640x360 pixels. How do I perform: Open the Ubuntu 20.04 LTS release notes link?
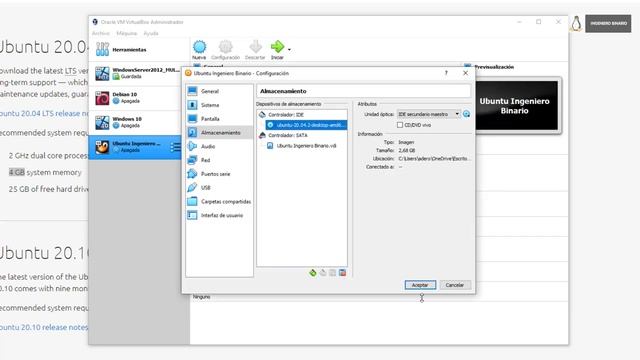click(44, 113)
